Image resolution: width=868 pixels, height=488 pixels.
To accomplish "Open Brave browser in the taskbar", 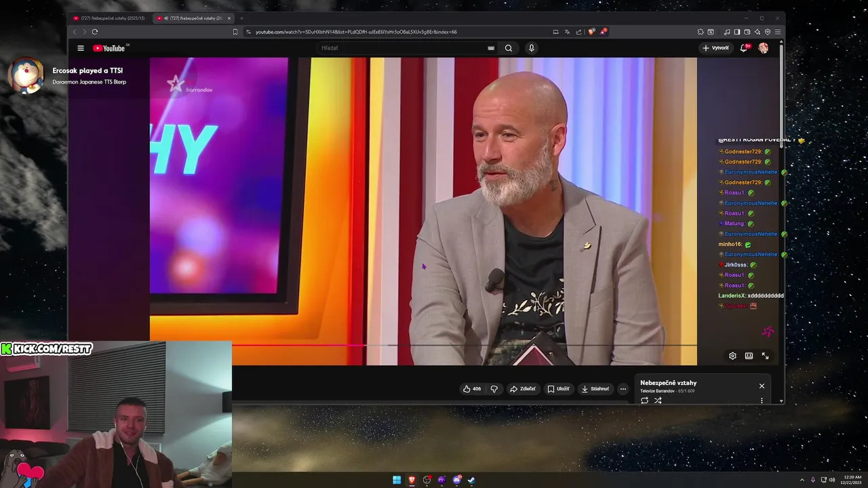I will (x=412, y=481).
